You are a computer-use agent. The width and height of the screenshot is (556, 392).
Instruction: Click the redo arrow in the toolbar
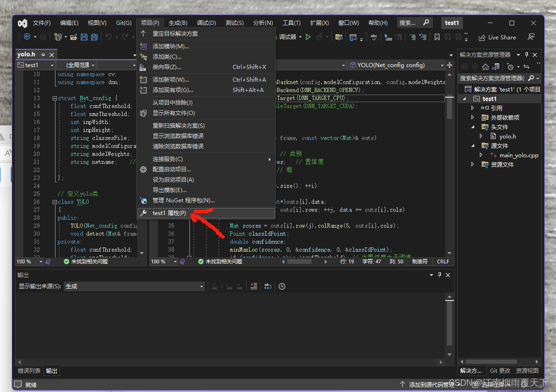tap(125, 37)
